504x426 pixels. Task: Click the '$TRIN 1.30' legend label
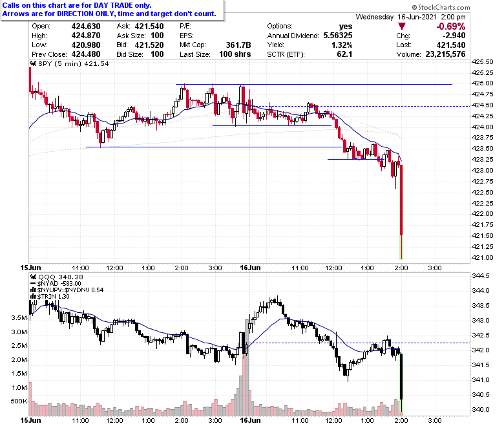pos(54,297)
